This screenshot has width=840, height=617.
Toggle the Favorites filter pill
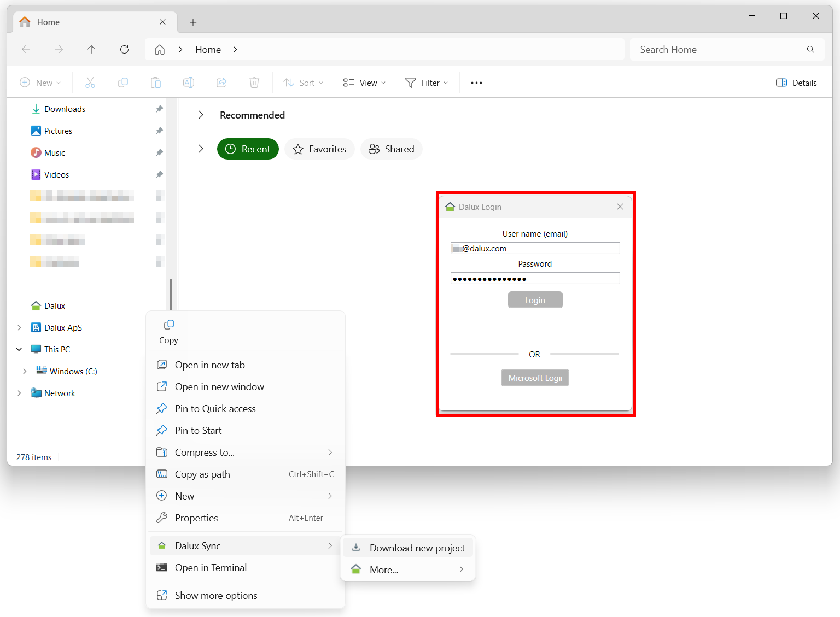[319, 149]
